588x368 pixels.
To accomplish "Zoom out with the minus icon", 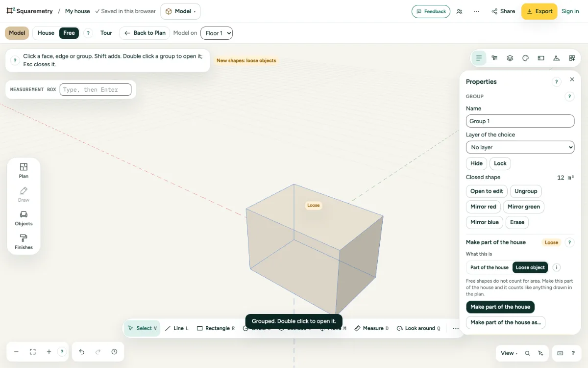I will [16, 352].
